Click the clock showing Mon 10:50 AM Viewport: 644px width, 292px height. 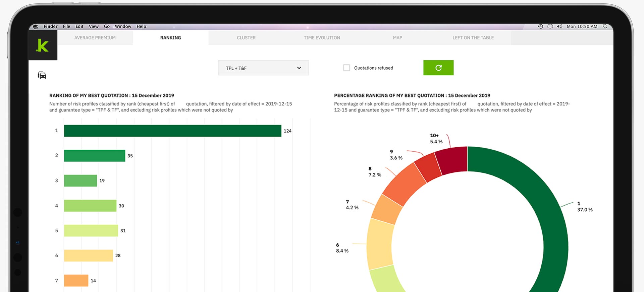tap(582, 26)
